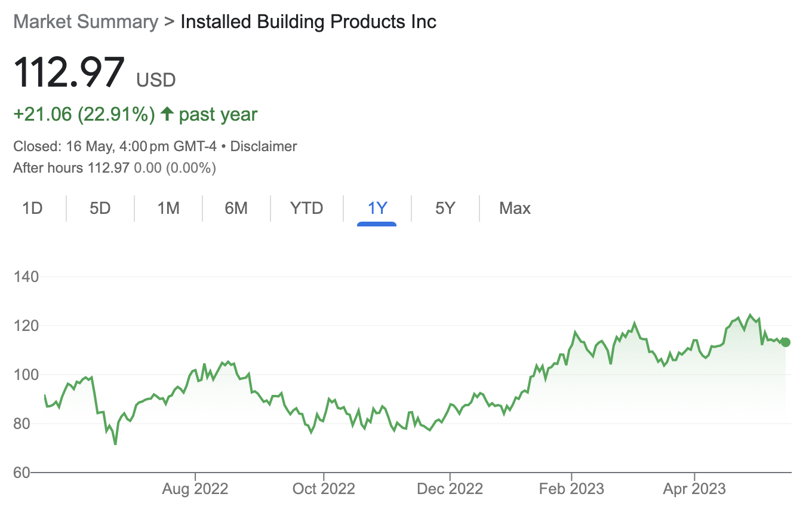The height and width of the screenshot is (509, 812).
Task: Click the chart at Apr 2023 marker
Action: [694, 341]
